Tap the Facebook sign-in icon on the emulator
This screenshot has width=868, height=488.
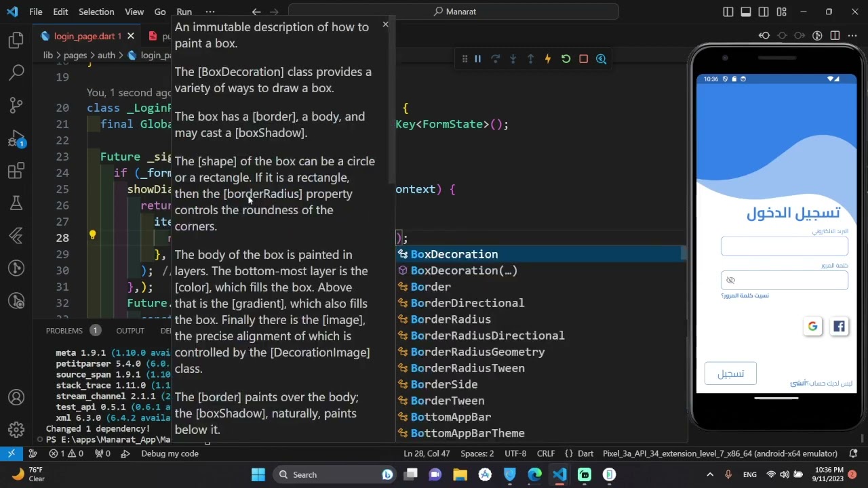[x=839, y=327]
